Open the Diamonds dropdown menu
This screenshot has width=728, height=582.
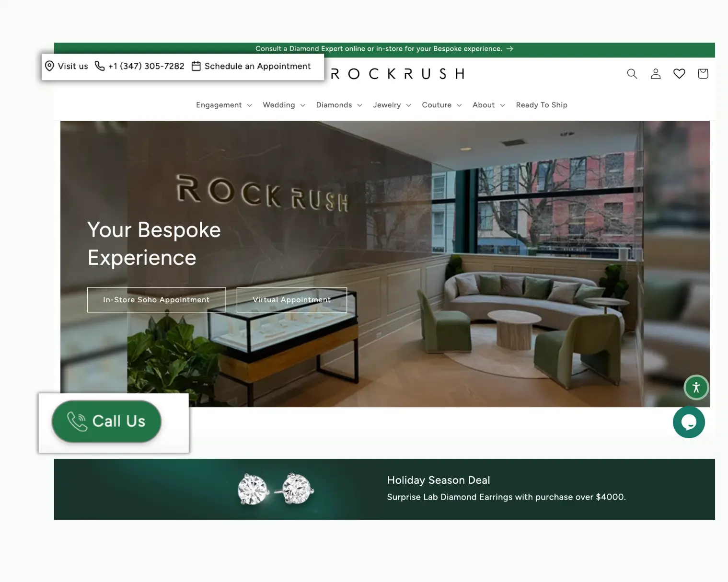click(x=334, y=105)
